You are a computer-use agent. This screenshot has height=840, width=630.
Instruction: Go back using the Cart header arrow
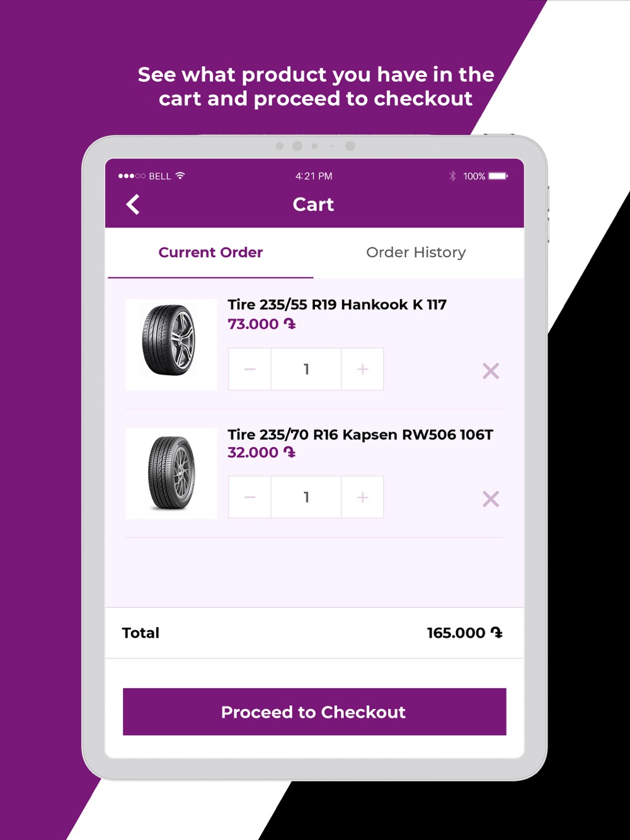click(133, 205)
